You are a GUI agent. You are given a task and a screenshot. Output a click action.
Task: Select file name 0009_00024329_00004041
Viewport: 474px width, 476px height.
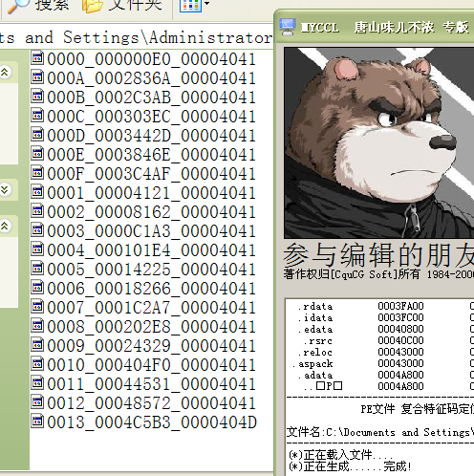(x=151, y=346)
